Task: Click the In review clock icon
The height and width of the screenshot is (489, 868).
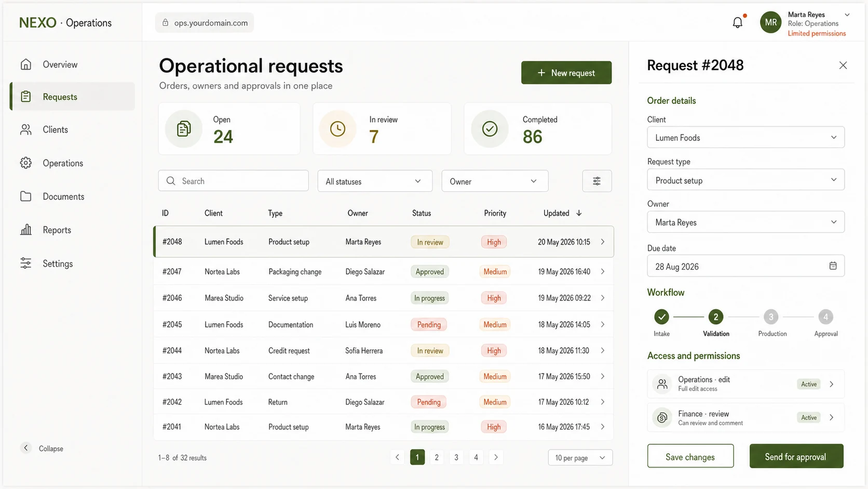Action: [x=337, y=128]
